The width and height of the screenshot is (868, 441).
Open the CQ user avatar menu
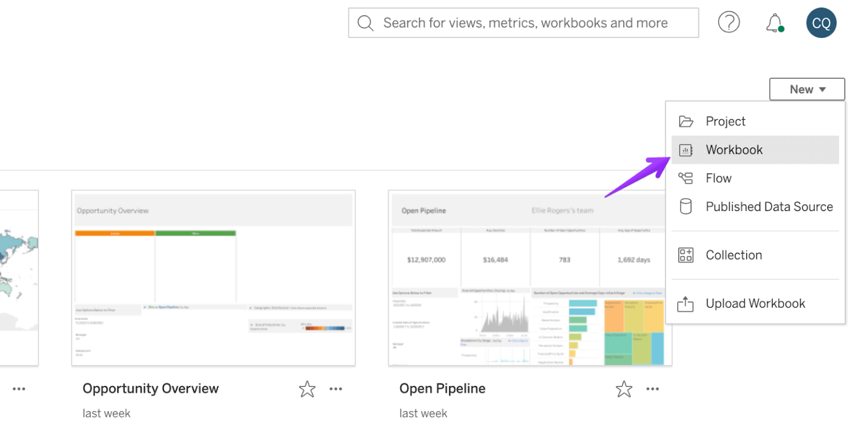pos(821,23)
